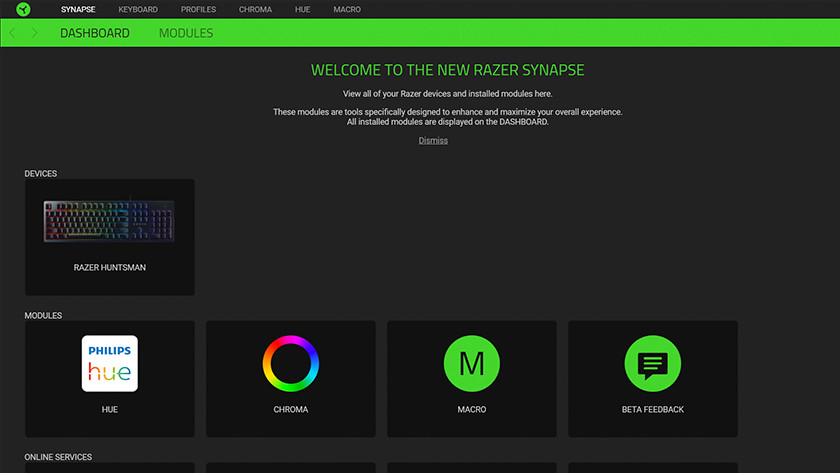Click the Welcome to the New Razer Synapse heading
This screenshot has width=840, height=473.
[x=447, y=70]
